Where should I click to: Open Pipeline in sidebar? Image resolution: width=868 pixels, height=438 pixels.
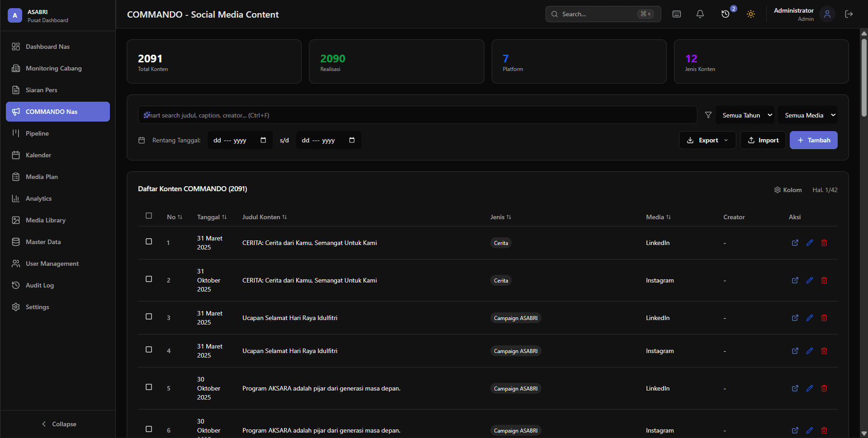58,133
